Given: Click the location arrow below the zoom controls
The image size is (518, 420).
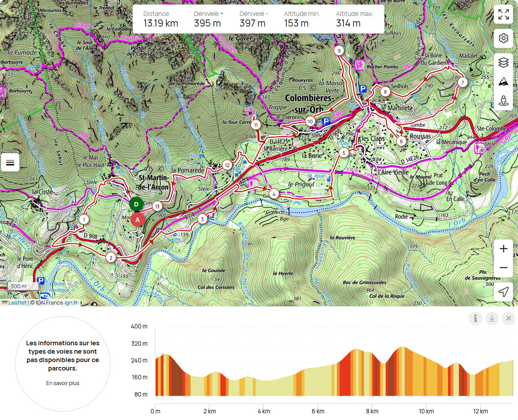Looking at the screenshot, I should pyautogui.click(x=503, y=292).
